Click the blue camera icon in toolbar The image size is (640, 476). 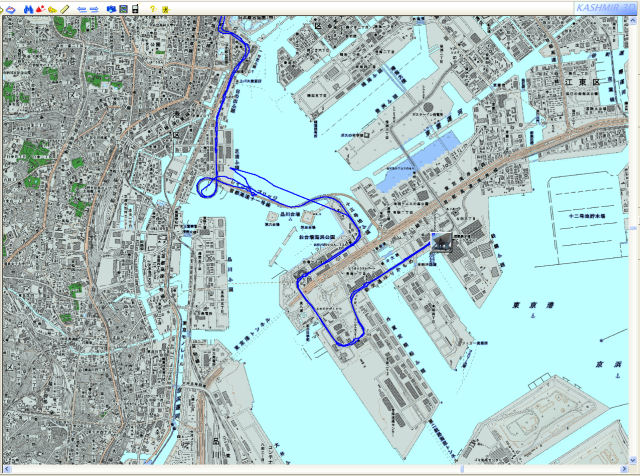pos(110,8)
